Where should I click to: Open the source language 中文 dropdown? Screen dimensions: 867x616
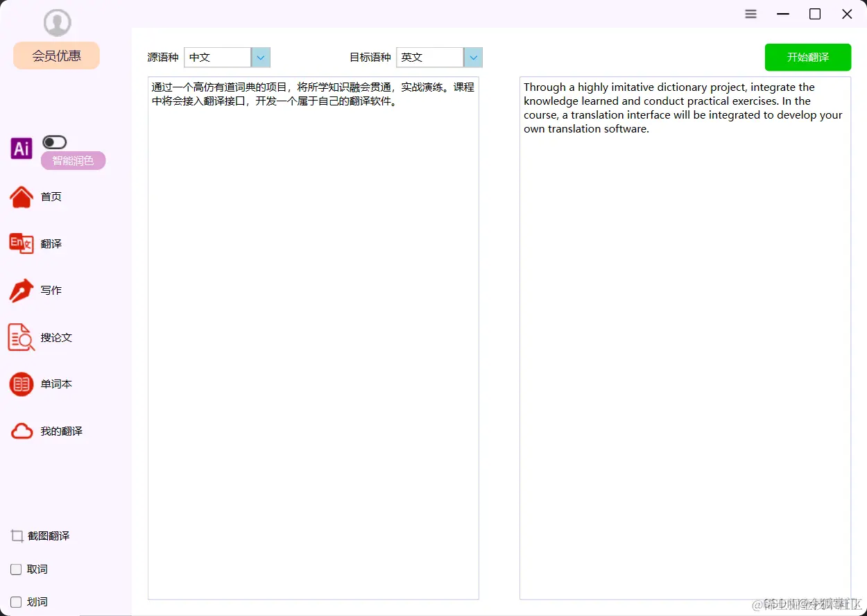coord(260,57)
